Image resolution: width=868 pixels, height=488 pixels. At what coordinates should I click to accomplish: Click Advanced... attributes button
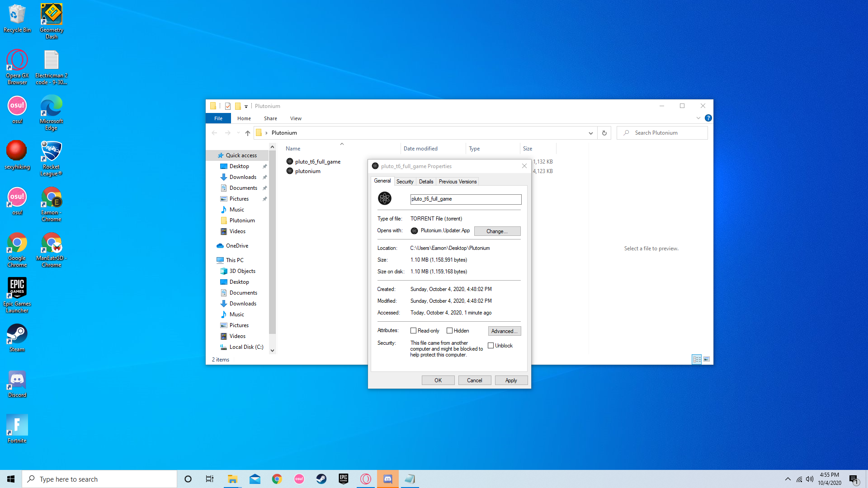(x=505, y=331)
